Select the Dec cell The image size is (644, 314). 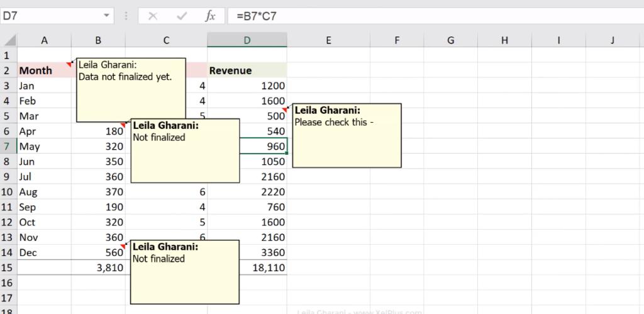tap(44, 252)
